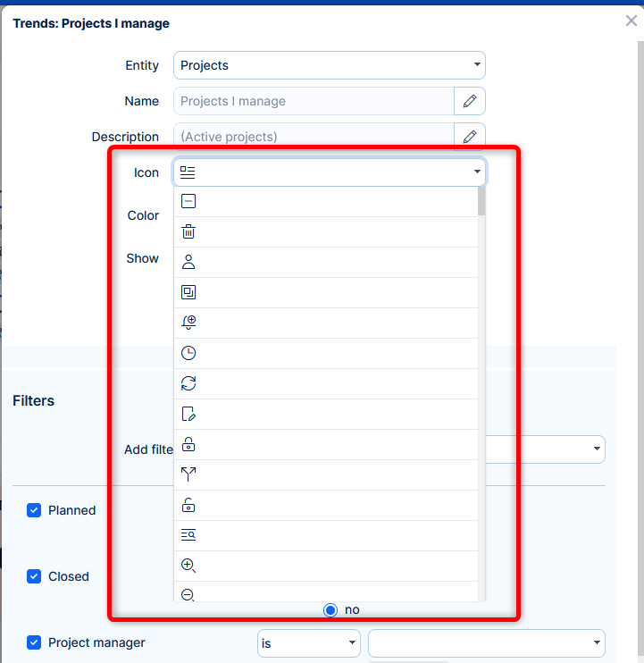Screen dimensions: 644x663
Task: Click the edit pencil beside Name field
Action: [x=470, y=101]
